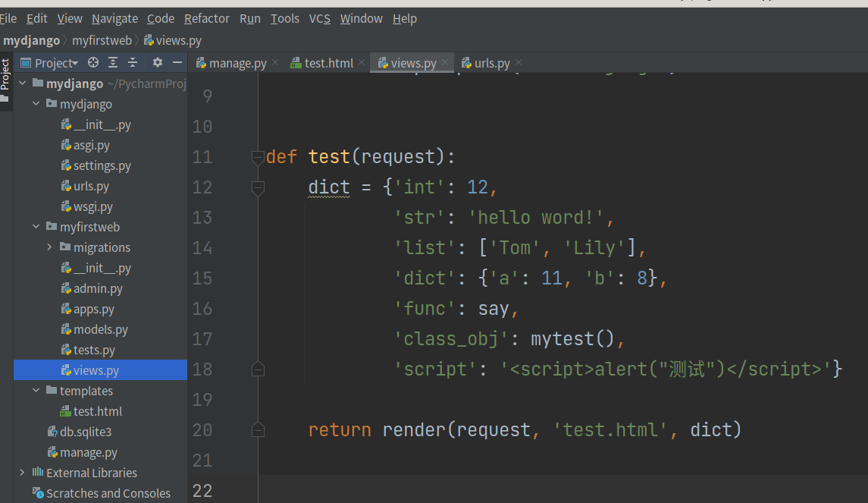
Task: Select manage.py in the project tree
Action: click(x=83, y=453)
